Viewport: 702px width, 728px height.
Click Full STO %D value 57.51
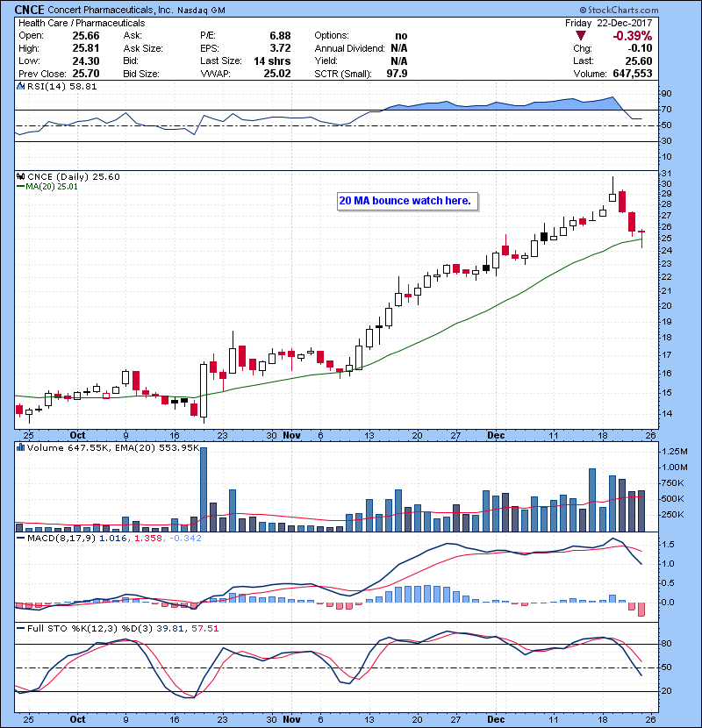(x=204, y=628)
